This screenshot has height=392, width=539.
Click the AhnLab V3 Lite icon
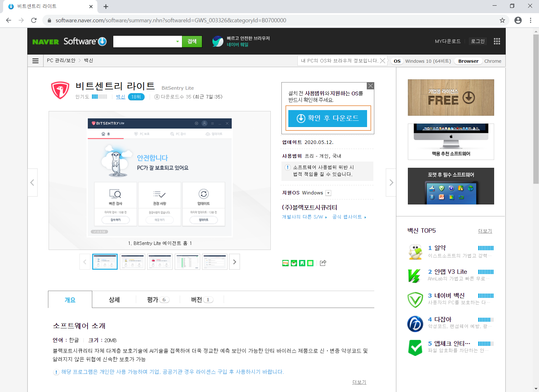pos(414,276)
